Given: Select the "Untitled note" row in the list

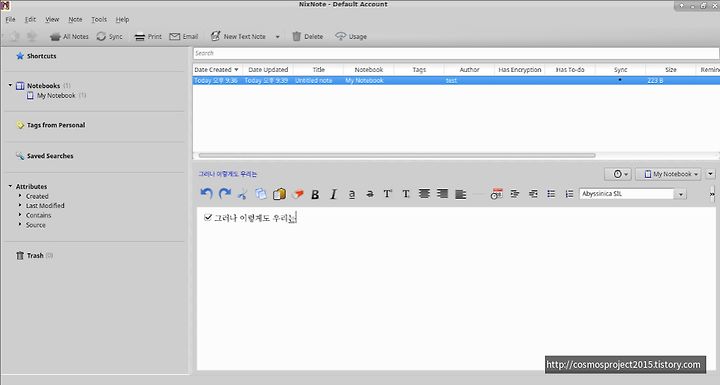Looking at the screenshot, I should [x=456, y=80].
